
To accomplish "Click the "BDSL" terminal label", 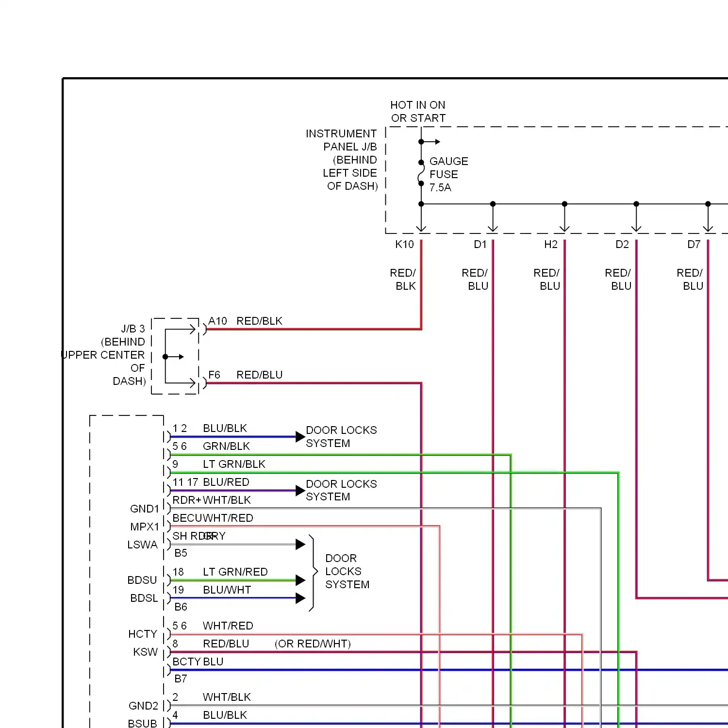I will pyautogui.click(x=144, y=598).
